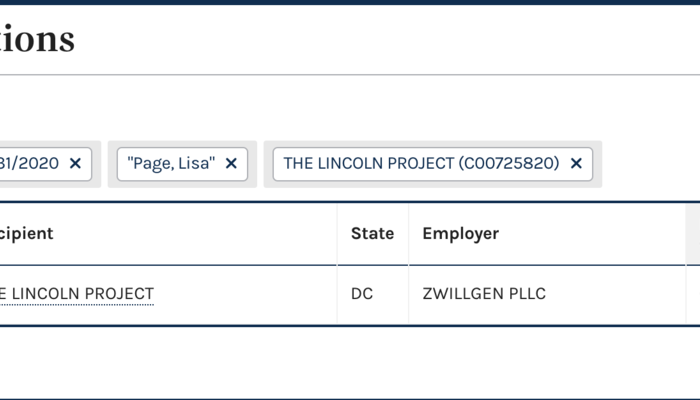This screenshot has height=400, width=700.
Task: Select the ZWILLGEN PLLC employer cell
Action: click(x=484, y=294)
